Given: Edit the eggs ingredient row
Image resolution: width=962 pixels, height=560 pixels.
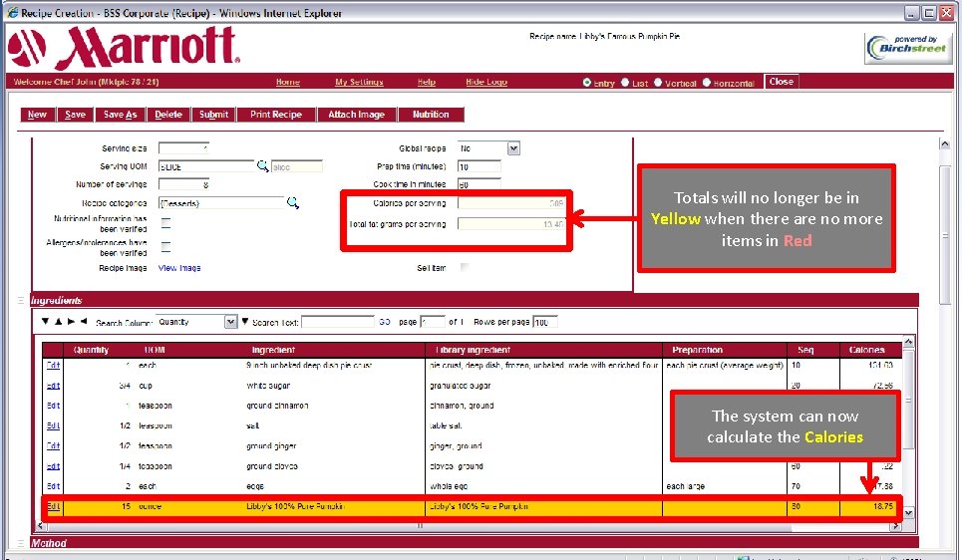Looking at the screenshot, I should pyautogui.click(x=54, y=486).
